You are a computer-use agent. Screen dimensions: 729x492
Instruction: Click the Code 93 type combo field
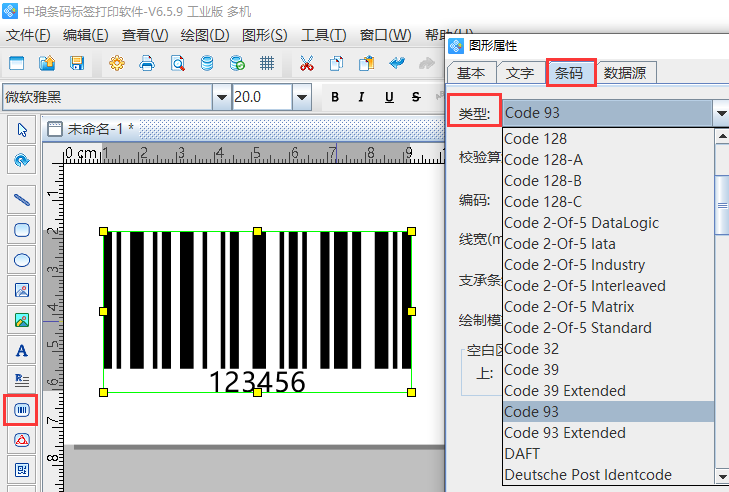point(607,113)
